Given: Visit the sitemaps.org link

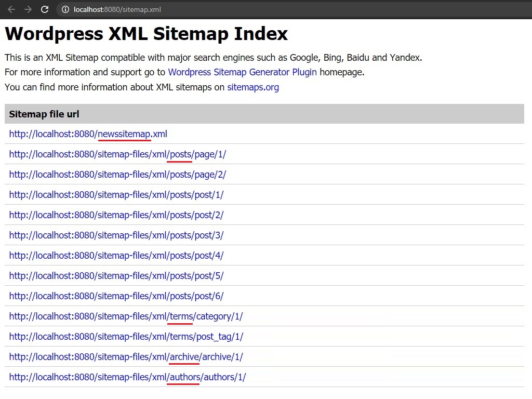Looking at the screenshot, I should (x=252, y=87).
